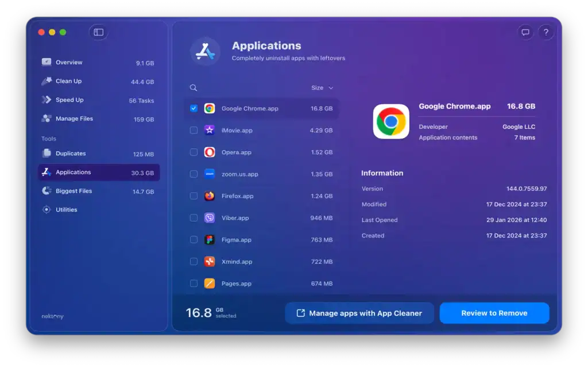The height and width of the screenshot is (368, 588).
Task: Check the Opera.app checkbox
Action: (194, 152)
